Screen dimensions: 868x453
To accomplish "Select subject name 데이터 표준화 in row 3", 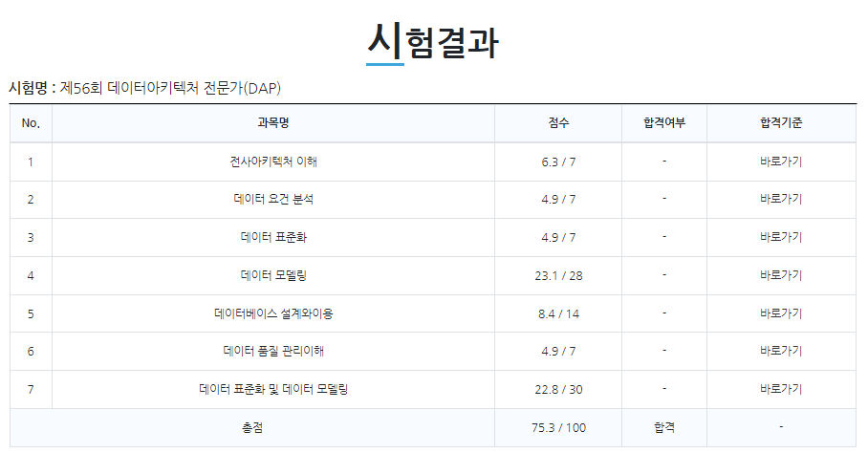I will coord(273,237).
